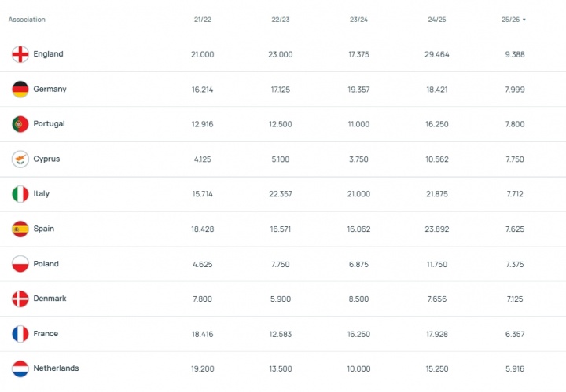Click the Portugal flag icon
This screenshot has height=392, width=566.
click(20, 124)
